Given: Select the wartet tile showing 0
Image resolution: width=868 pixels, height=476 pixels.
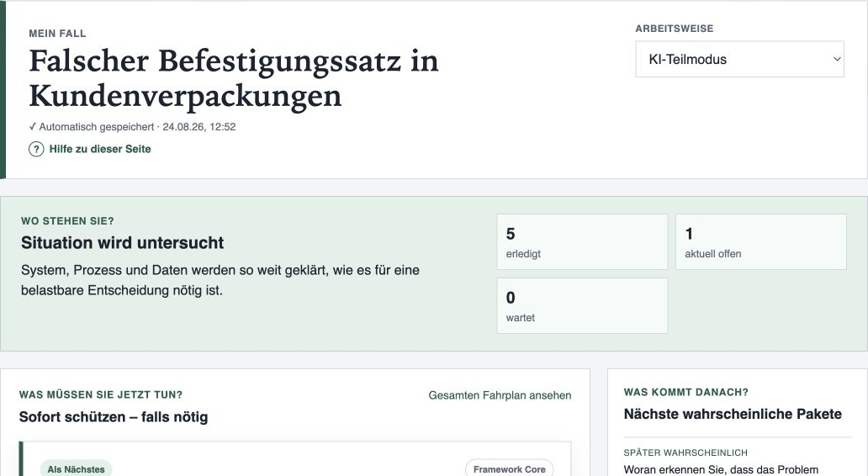Looking at the screenshot, I should 582,305.
